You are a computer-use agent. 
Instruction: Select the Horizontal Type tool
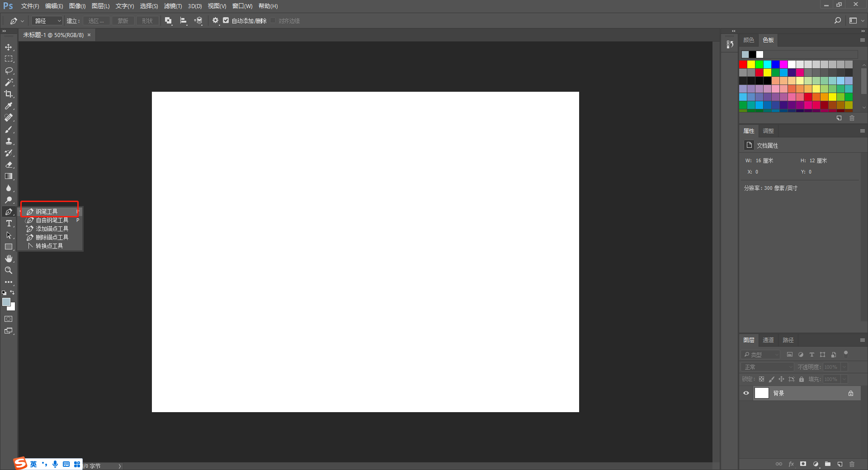click(x=9, y=223)
